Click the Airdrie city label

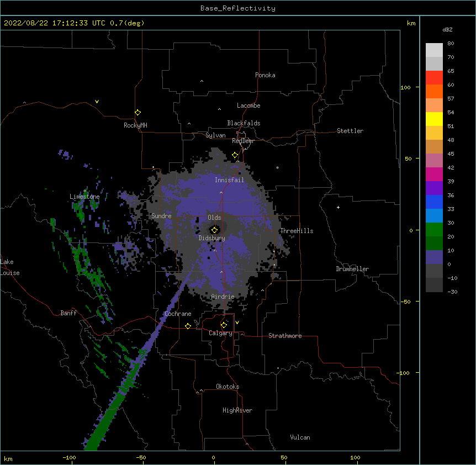pos(223,297)
